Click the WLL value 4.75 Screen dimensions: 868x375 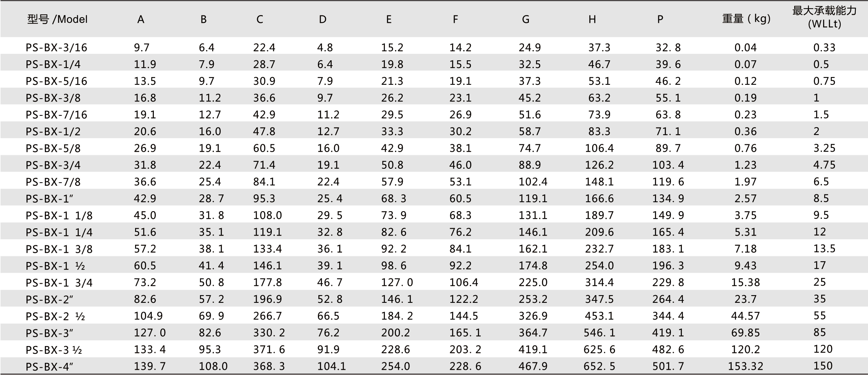(x=824, y=165)
